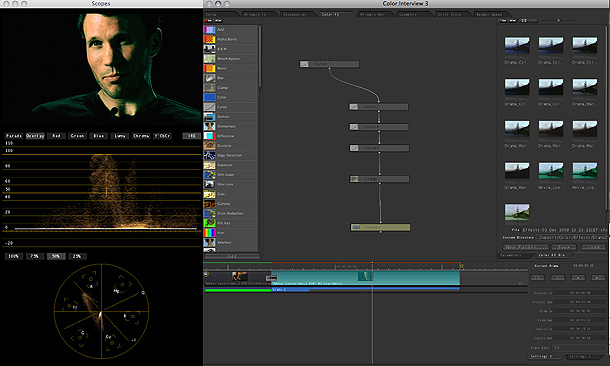Switch to the Primary In tab
The width and height of the screenshot is (610, 366).
[x=255, y=14]
